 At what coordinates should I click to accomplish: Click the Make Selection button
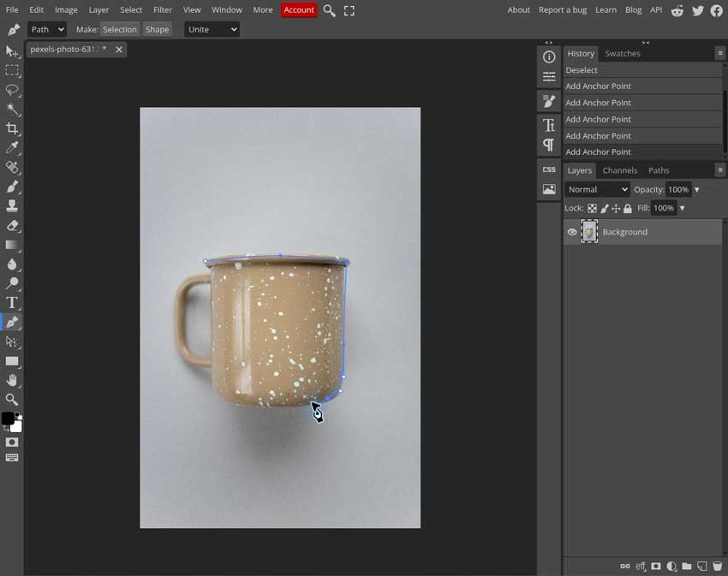pyautogui.click(x=120, y=29)
